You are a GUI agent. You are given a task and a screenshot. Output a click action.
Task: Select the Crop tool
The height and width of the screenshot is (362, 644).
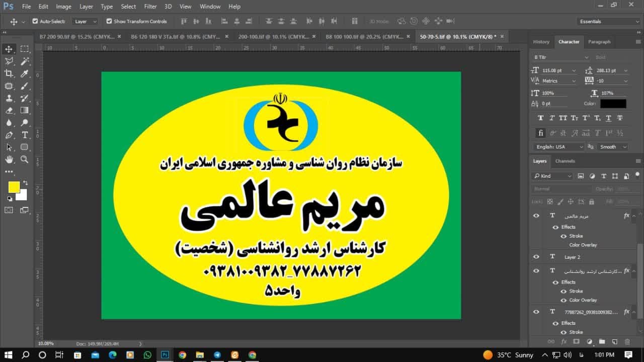(9, 74)
